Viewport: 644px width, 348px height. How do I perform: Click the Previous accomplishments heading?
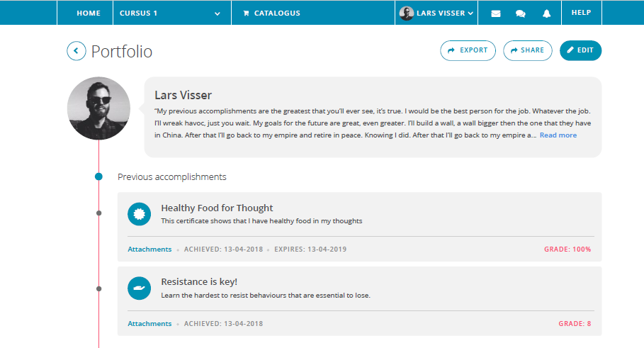(x=171, y=176)
